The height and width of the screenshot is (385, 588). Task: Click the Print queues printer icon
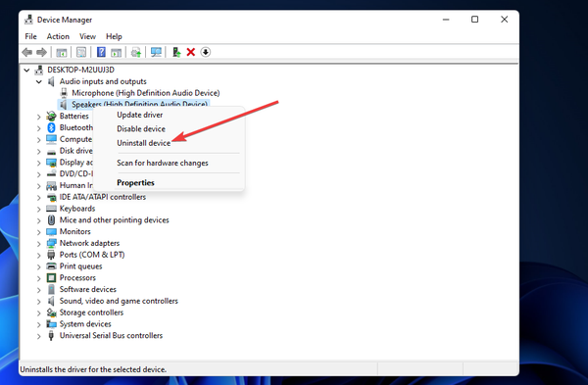[51, 266]
